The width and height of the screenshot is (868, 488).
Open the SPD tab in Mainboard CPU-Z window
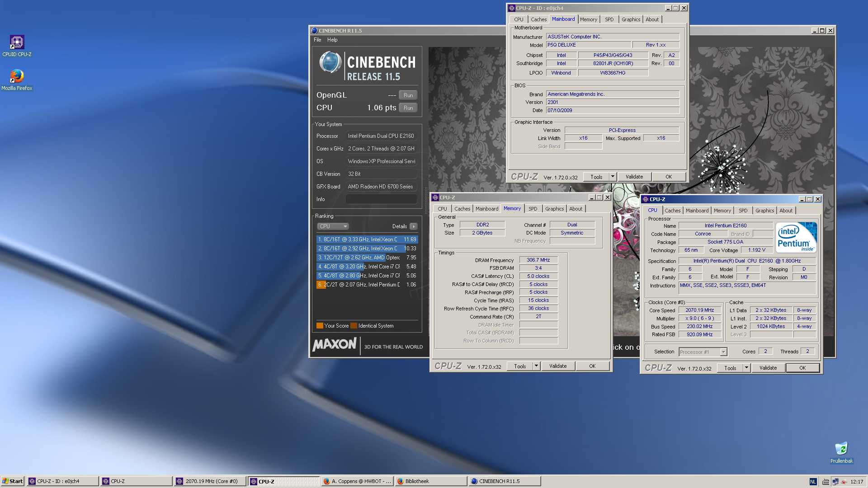pos(609,19)
